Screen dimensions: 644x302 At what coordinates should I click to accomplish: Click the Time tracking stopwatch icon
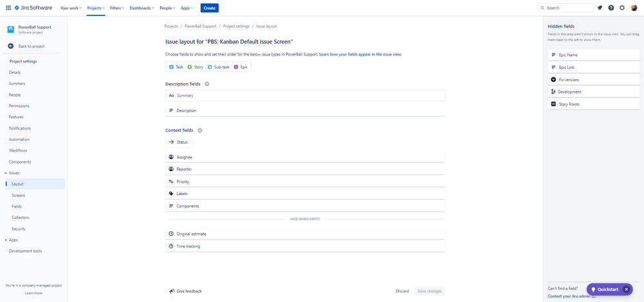click(171, 246)
